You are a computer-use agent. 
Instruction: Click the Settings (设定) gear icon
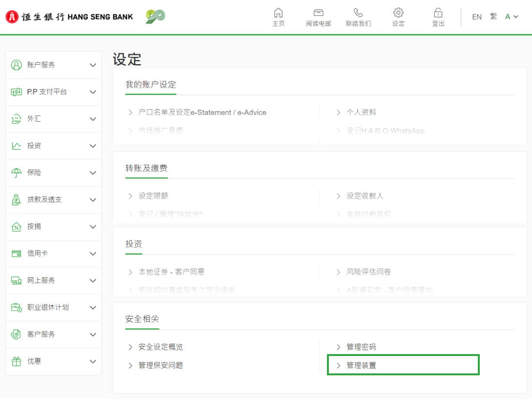pos(398,13)
